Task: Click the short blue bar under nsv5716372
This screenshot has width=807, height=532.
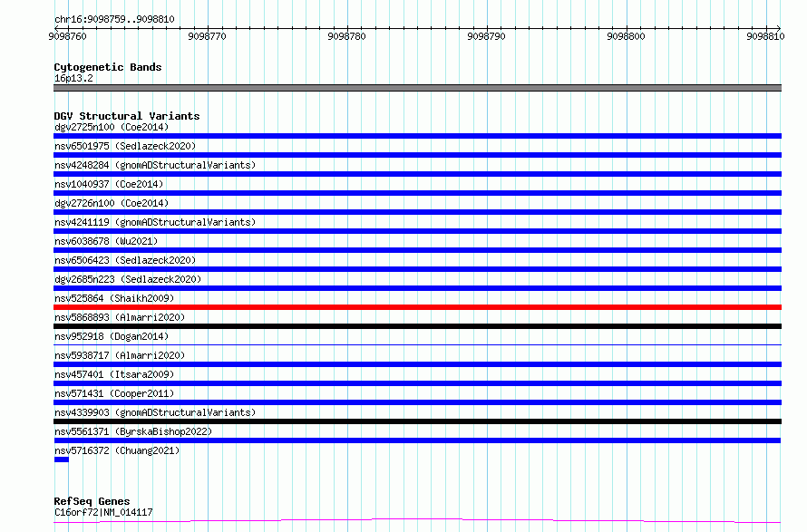Action: (x=62, y=459)
